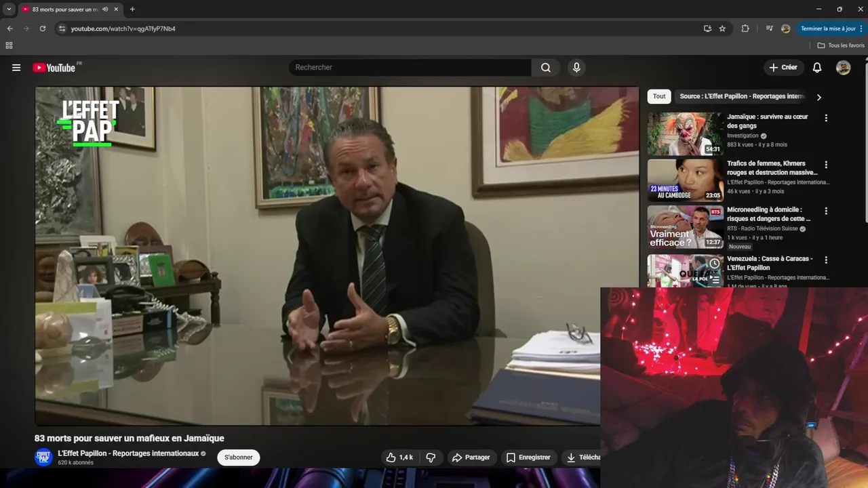The image size is (868, 488).
Task: Open options for Trafics de femmes video
Action: [x=826, y=165]
